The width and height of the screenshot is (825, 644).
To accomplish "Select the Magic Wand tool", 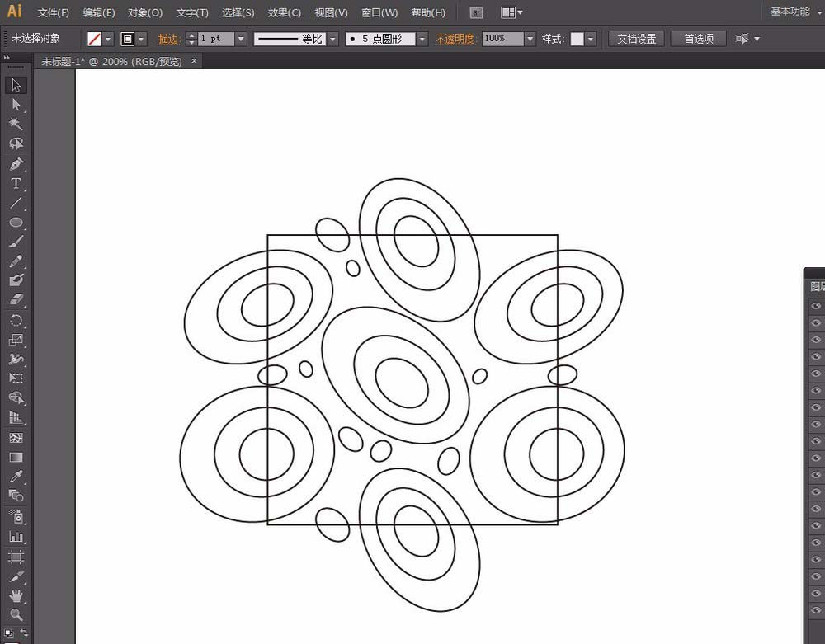I will (x=16, y=124).
